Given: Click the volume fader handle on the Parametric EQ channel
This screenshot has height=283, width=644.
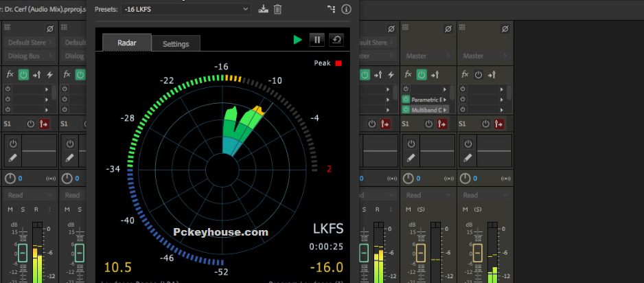Looking at the screenshot, I should click(x=421, y=253).
